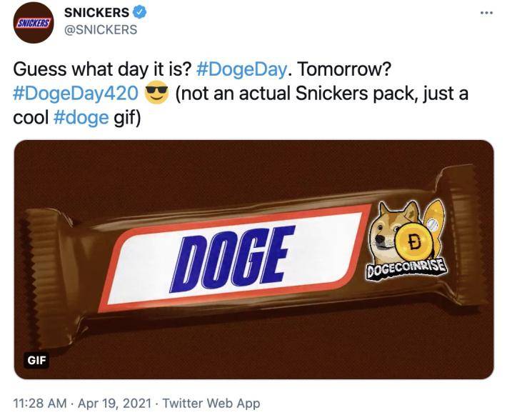
Task: Click the Shiba Inu dog face
Action: point(391,229)
